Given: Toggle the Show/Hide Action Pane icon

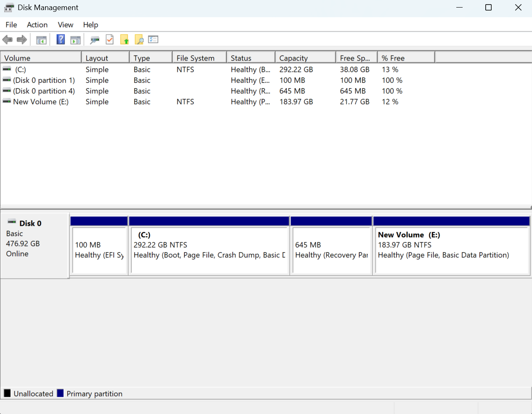Looking at the screenshot, I should click(76, 40).
